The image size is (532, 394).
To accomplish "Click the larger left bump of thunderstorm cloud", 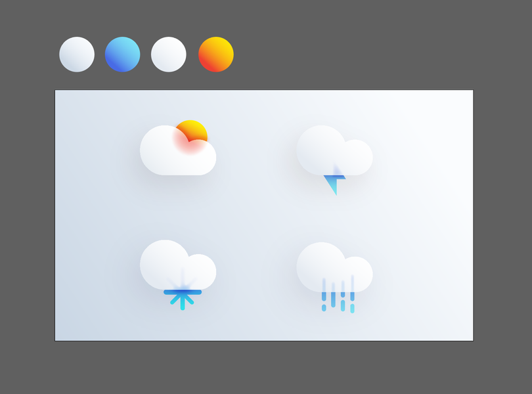I will [x=321, y=149].
